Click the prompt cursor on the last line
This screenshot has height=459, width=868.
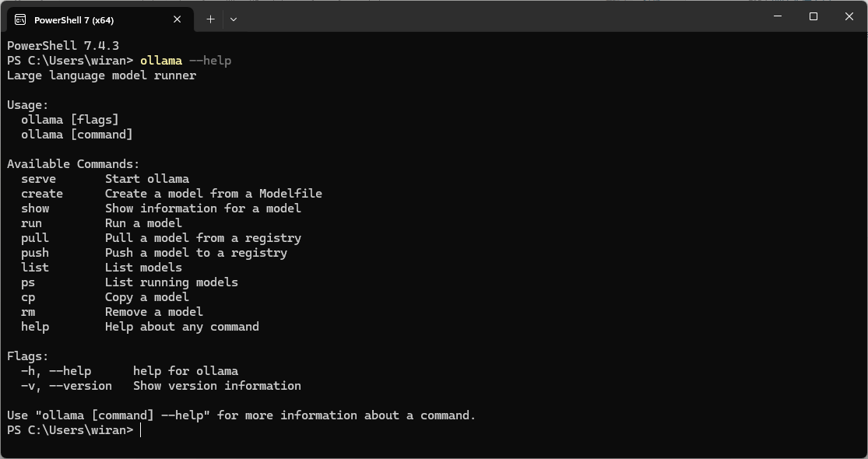click(141, 430)
